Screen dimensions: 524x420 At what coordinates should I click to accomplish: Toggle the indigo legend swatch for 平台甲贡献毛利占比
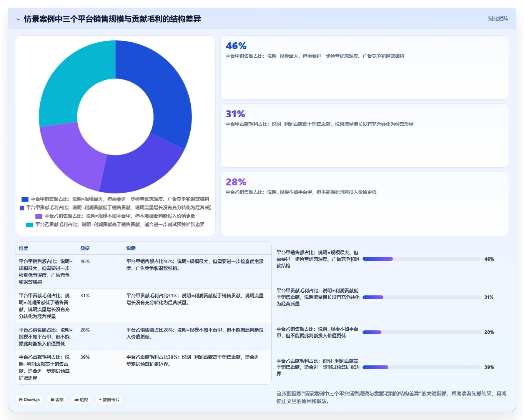(22, 208)
